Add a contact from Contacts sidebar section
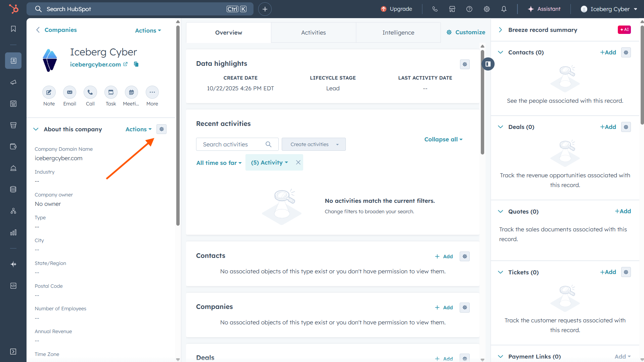Viewport: 644px width, 362px height. pyautogui.click(x=608, y=52)
